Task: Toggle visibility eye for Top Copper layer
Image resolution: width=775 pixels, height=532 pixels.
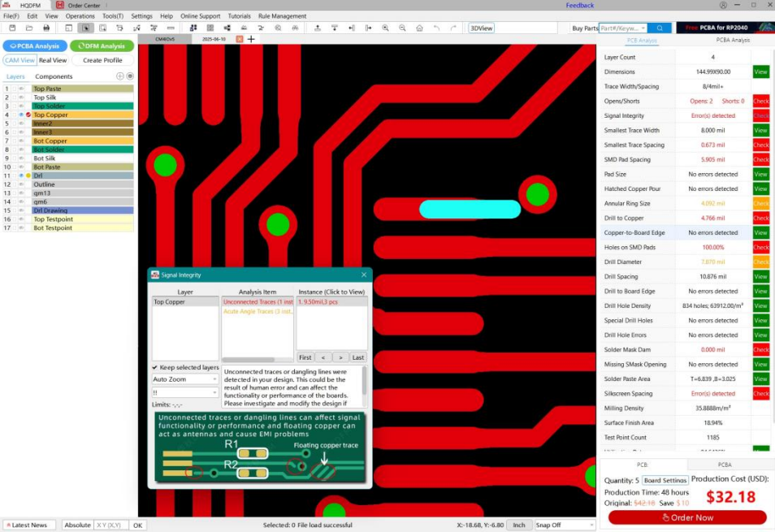Action: click(x=21, y=115)
